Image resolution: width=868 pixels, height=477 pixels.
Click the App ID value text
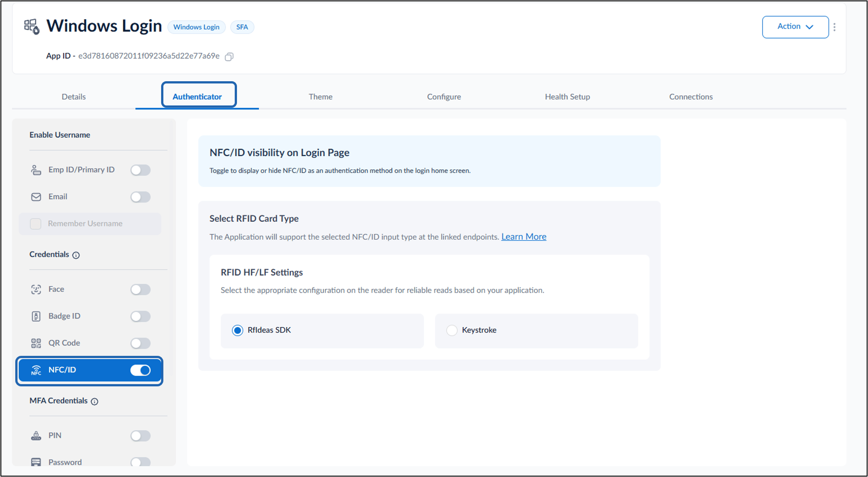click(149, 56)
